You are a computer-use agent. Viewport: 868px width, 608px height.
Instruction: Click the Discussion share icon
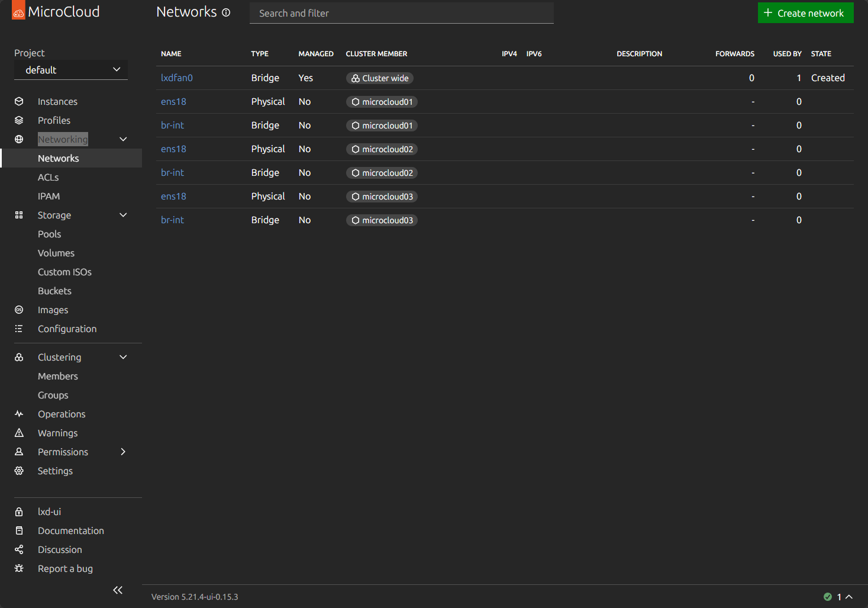(19, 549)
